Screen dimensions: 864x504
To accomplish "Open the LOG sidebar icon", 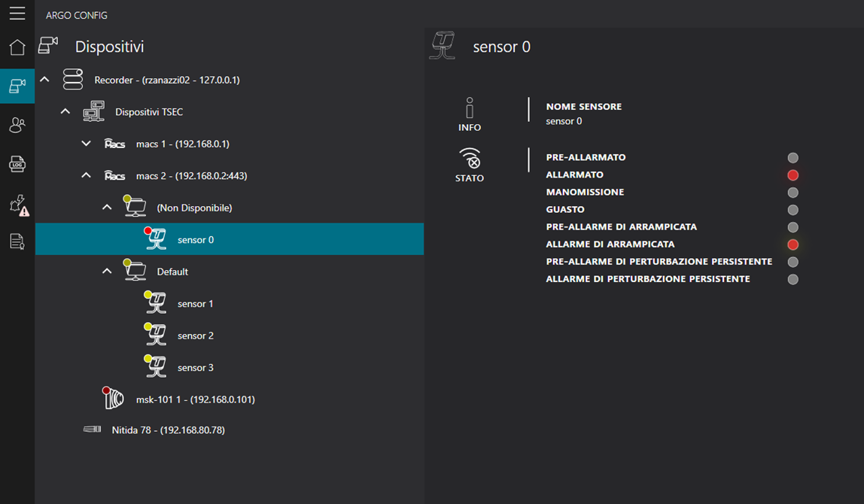I will (17, 164).
